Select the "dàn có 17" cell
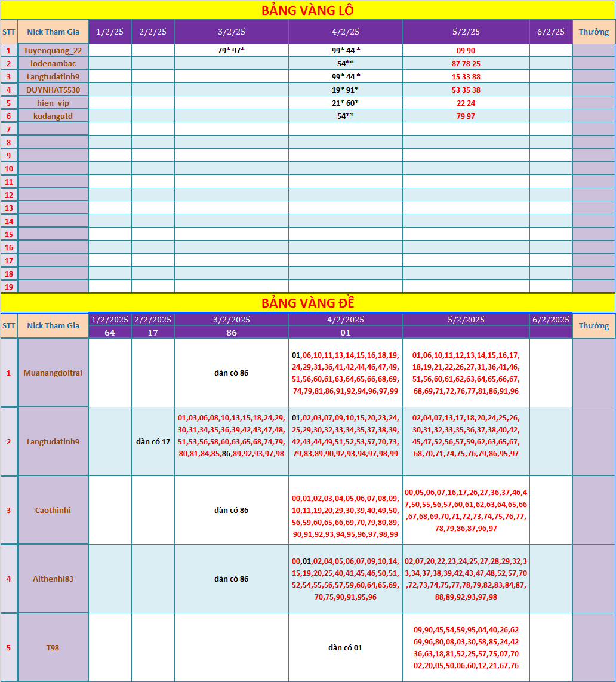616x682 pixels. (153, 441)
